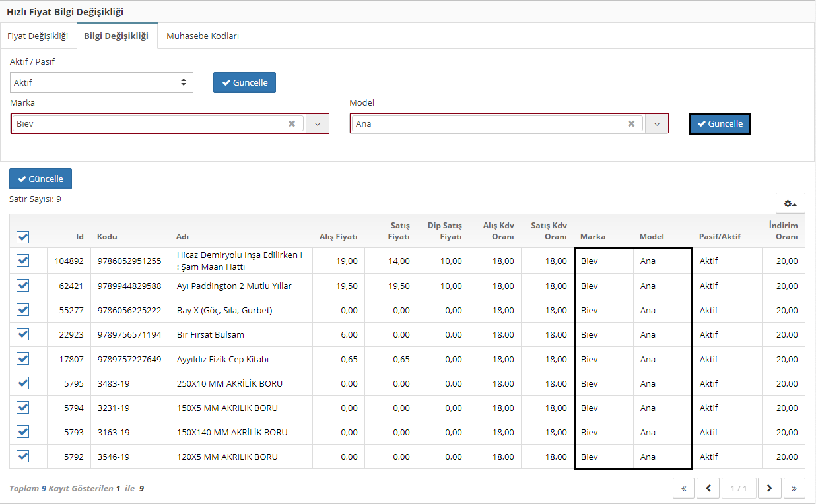Go to the first page of records
The image size is (816, 504).
(x=683, y=488)
